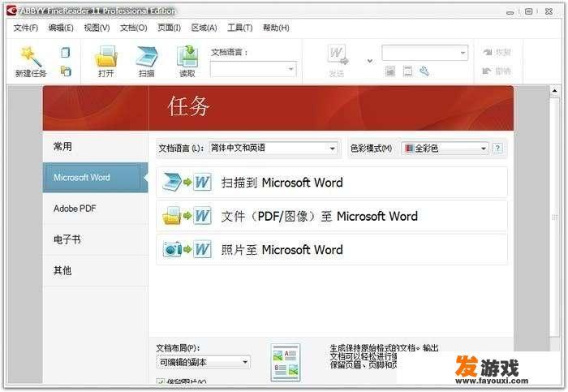
Task: Click the folder-to-Word icon in 文件 row
Action: click(187, 216)
